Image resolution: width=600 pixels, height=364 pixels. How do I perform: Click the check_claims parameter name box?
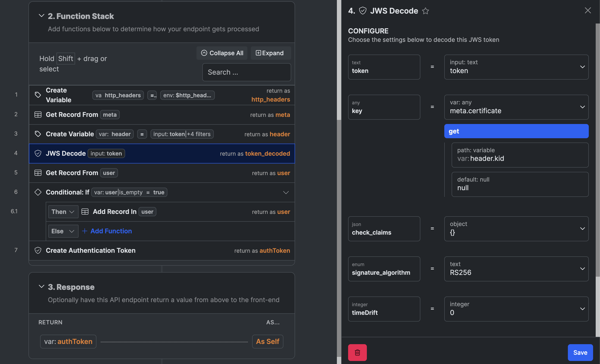tap(384, 229)
